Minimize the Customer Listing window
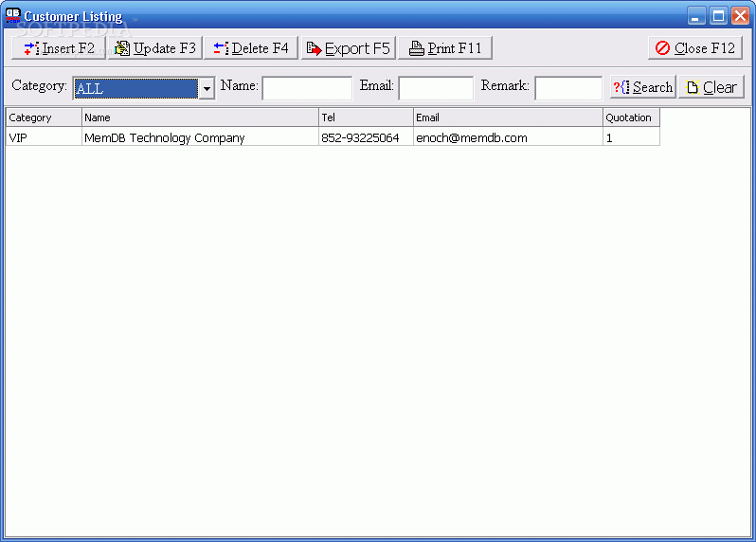Image resolution: width=756 pixels, height=542 pixels. point(696,16)
